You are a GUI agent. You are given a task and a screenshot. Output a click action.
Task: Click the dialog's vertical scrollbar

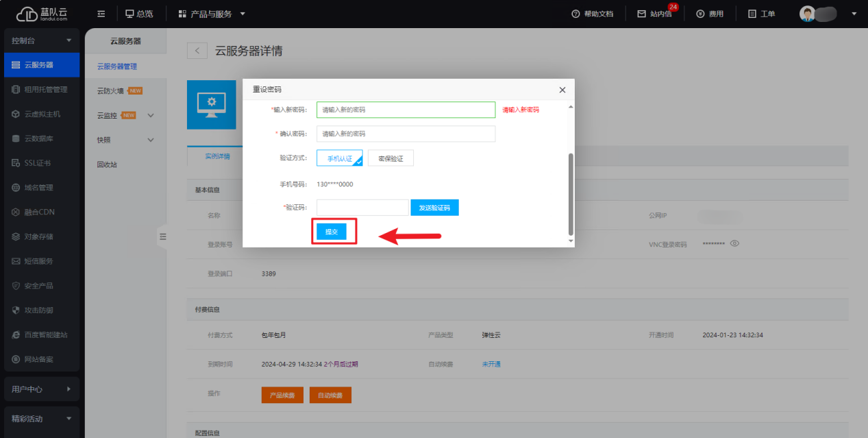(x=570, y=192)
